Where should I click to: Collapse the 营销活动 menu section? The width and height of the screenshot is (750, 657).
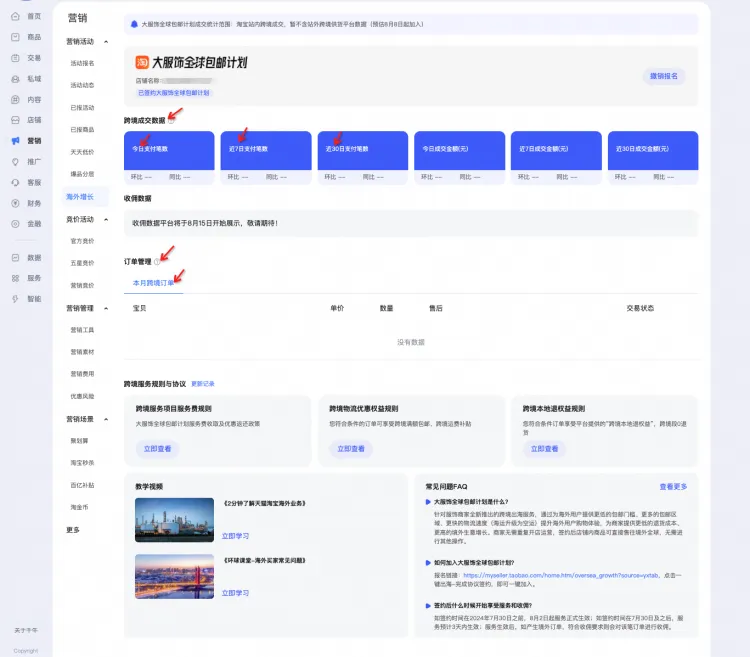pyautogui.click(x=106, y=42)
